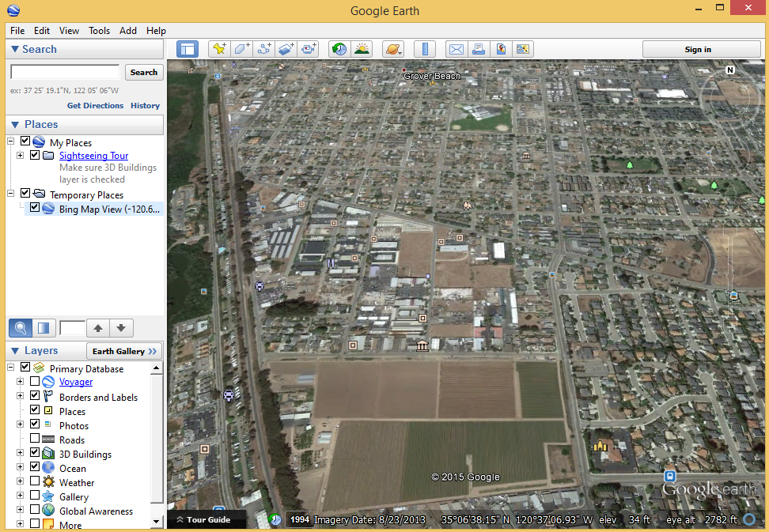Image resolution: width=769 pixels, height=532 pixels.
Task: Click into the main Search text field
Action: point(65,72)
